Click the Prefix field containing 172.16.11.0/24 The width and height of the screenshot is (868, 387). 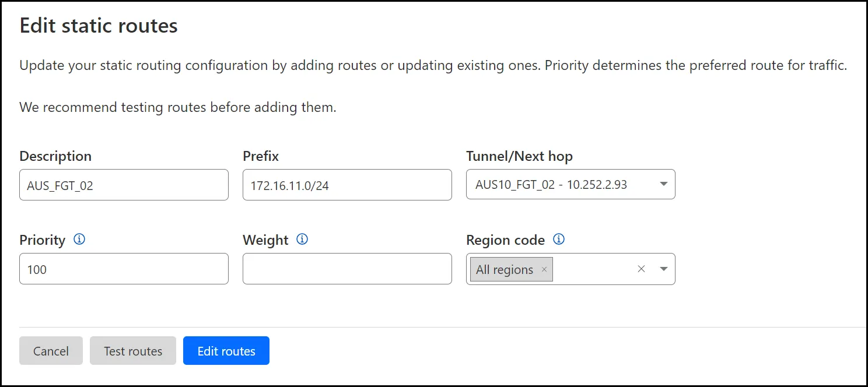coord(346,184)
